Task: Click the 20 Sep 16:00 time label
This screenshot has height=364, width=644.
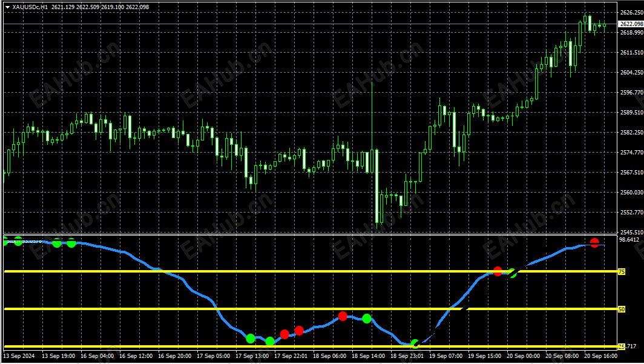Action: pyautogui.click(x=600, y=356)
